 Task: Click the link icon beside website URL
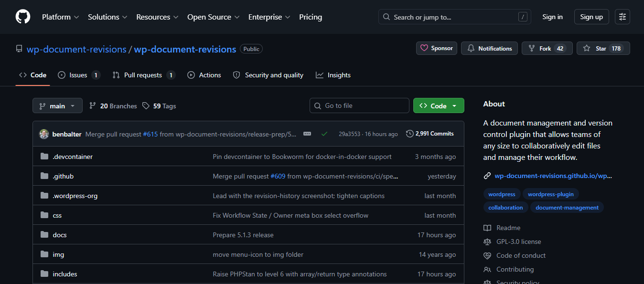pyautogui.click(x=487, y=176)
